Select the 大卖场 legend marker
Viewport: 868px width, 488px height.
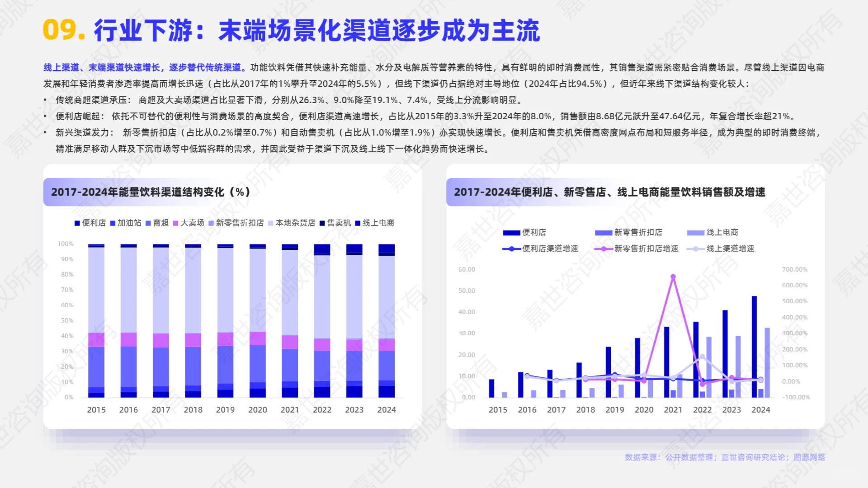coord(175,223)
